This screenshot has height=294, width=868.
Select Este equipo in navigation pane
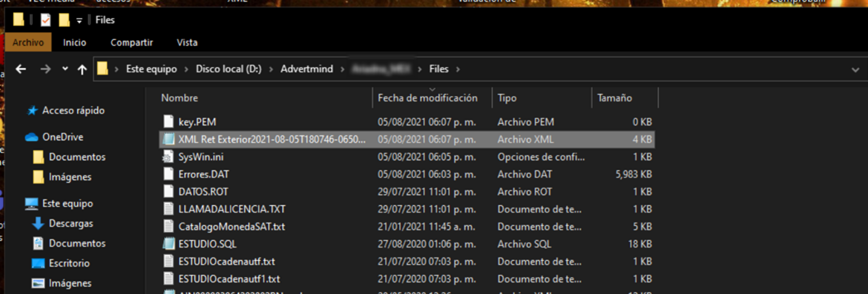pyautogui.click(x=68, y=203)
